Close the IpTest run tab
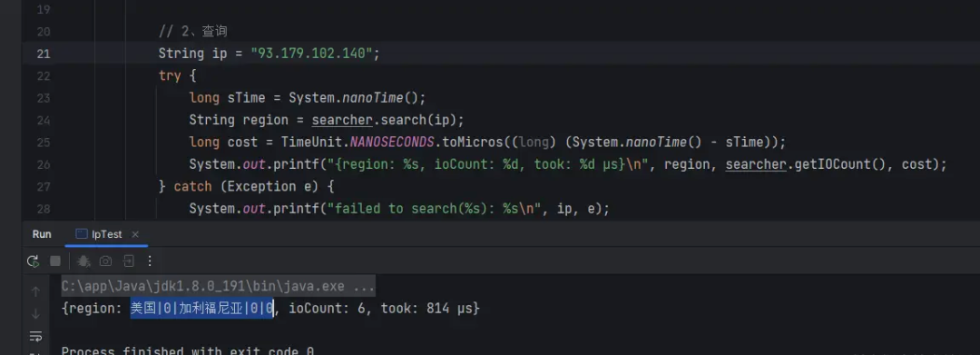This screenshot has height=355, width=980. (x=135, y=234)
